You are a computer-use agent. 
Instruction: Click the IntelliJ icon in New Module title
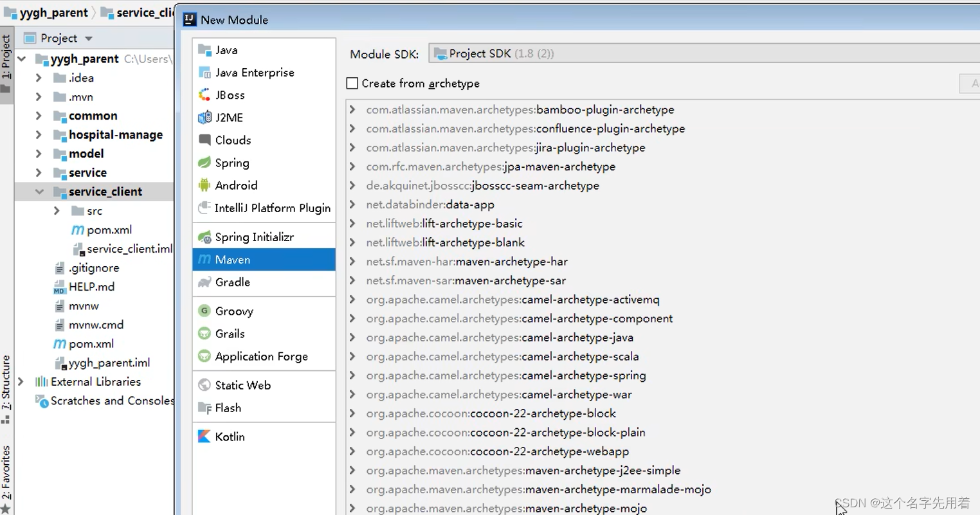click(x=190, y=20)
